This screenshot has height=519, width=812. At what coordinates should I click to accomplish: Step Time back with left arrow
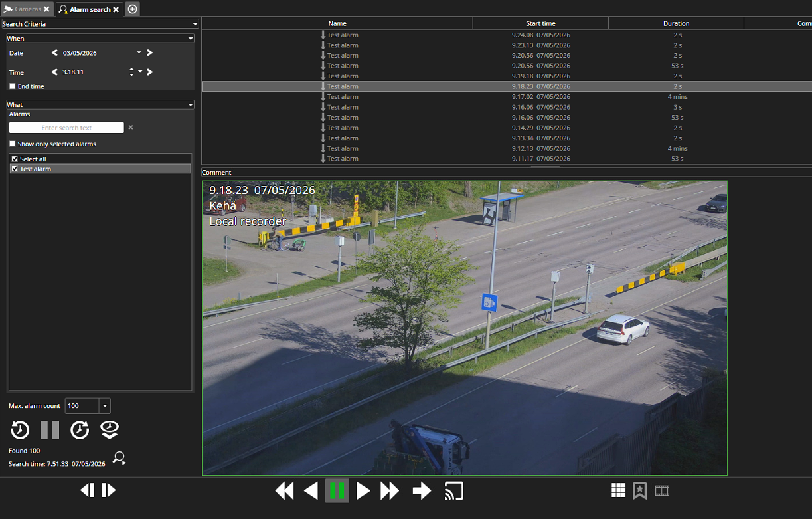[x=54, y=72]
